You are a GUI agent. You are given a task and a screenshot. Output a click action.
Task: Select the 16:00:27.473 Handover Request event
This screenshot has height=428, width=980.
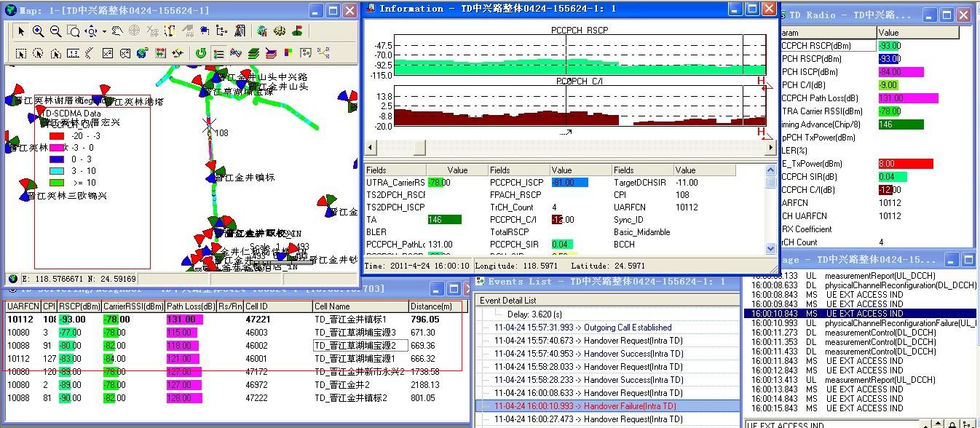click(588, 419)
